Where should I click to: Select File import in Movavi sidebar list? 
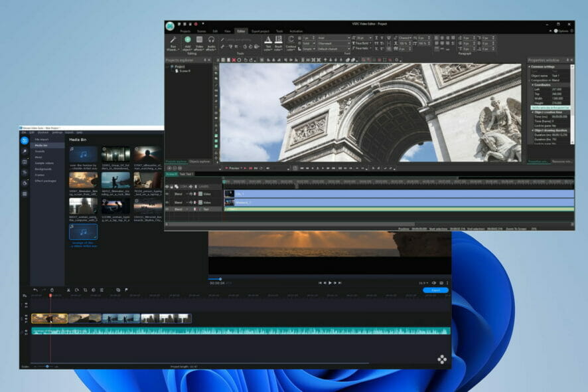pyautogui.click(x=42, y=140)
